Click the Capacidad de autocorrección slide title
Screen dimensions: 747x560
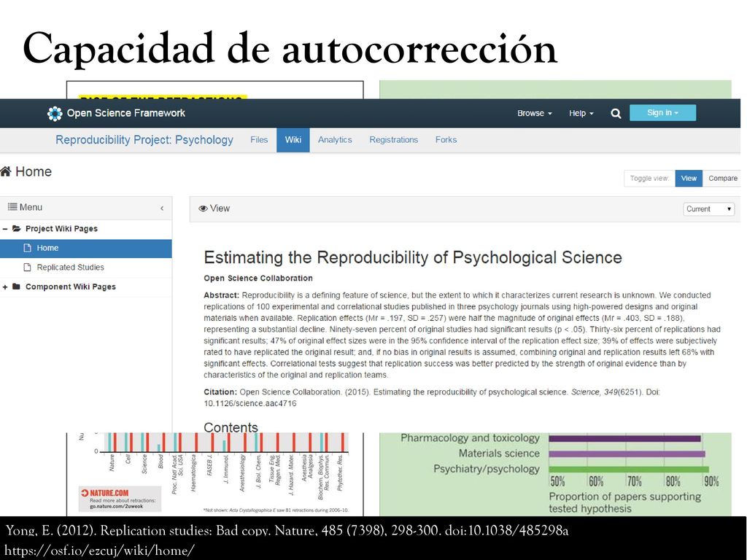(290, 48)
